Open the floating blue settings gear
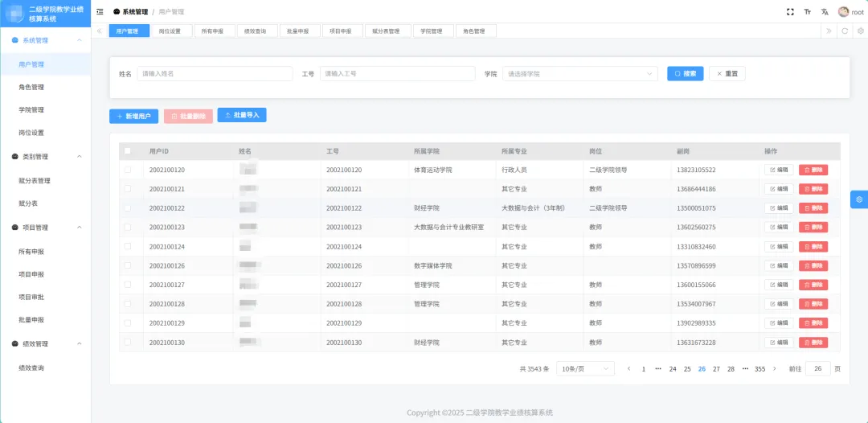Viewport: 868px width, 423px height. click(859, 199)
